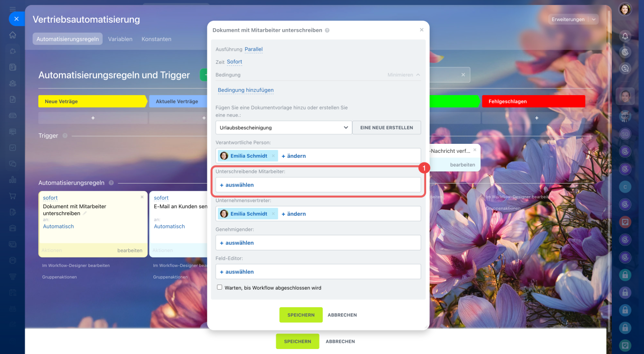The width and height of the screenshot is (644, 354).
Task: Enable Warten, bis Workflow abgeschlossen wird checkbox
Action: (x=219, y=288)
